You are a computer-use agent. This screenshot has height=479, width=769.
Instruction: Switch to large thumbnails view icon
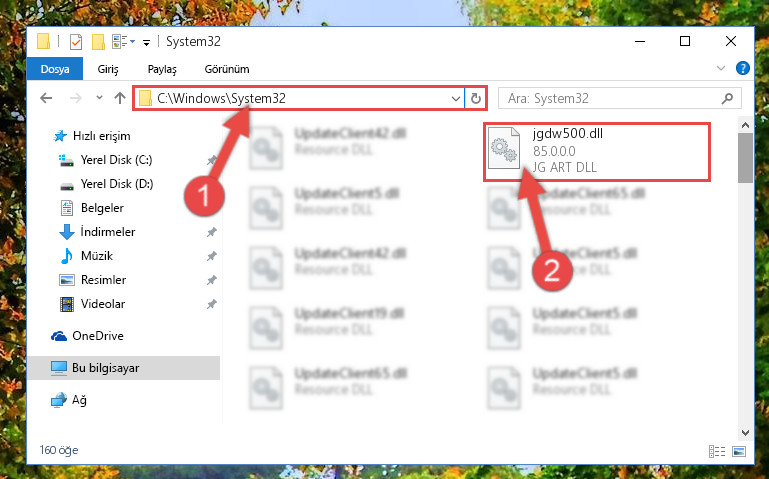739,451
